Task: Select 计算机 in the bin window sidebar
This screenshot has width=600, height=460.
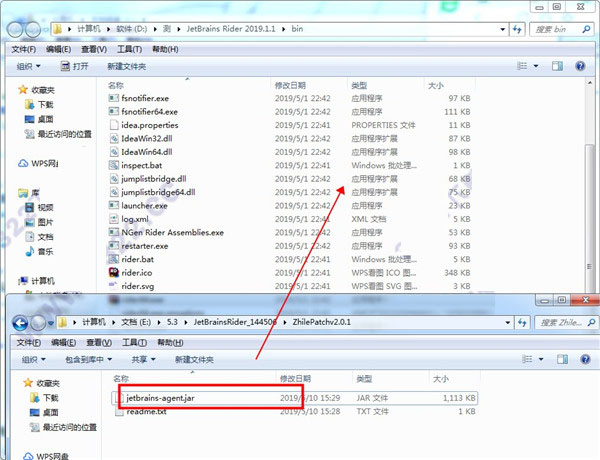Action: click(x=37, y=281)
